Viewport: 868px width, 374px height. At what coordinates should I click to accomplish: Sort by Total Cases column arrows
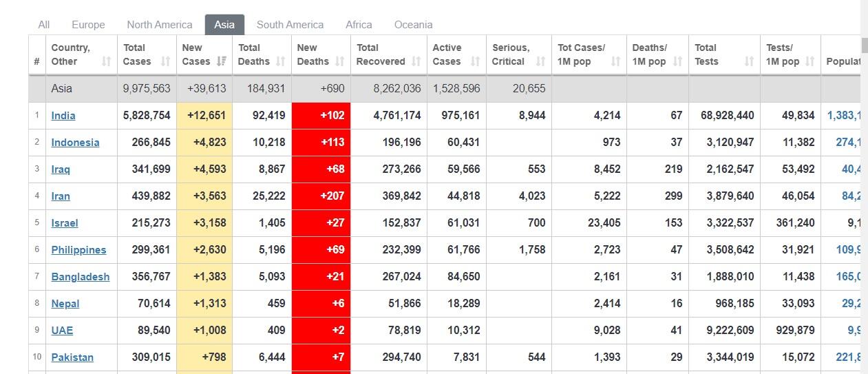coord(165,61)
